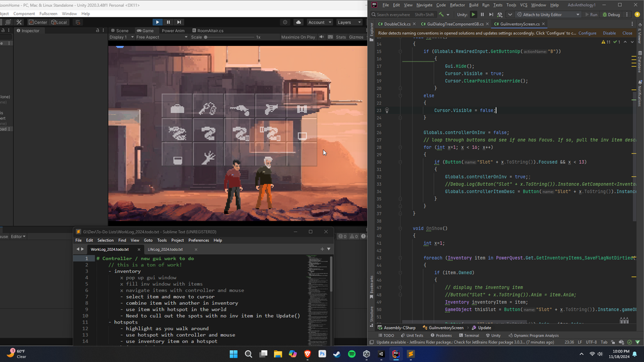
Task: Click the Unity editor Play button
Action: pos(157,22)
